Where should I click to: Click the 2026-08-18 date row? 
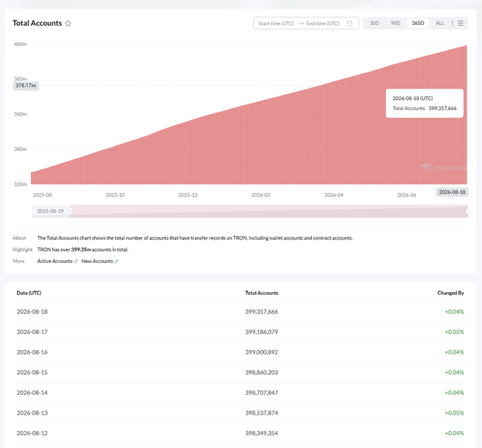point(240,311)
